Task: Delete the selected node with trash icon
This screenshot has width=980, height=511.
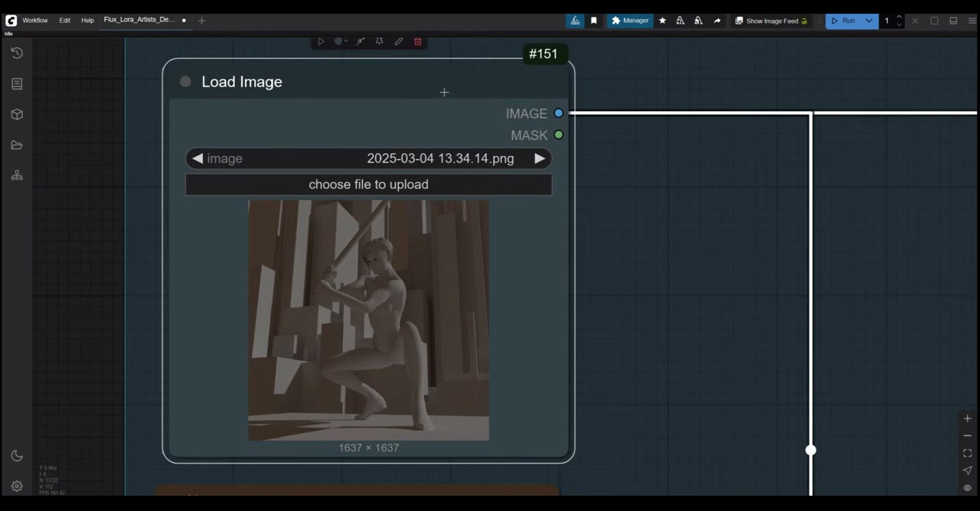Action: [418, 41]
